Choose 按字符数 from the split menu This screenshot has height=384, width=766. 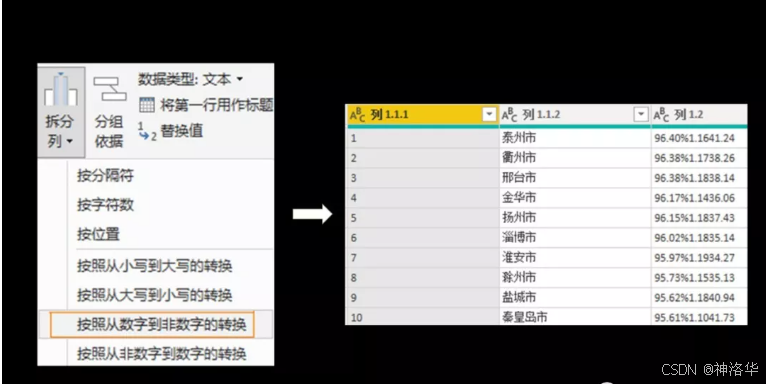coord(105,205)
